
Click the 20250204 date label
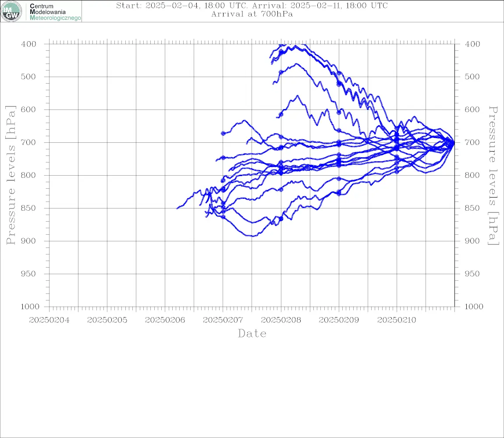(x=49, y=320)
